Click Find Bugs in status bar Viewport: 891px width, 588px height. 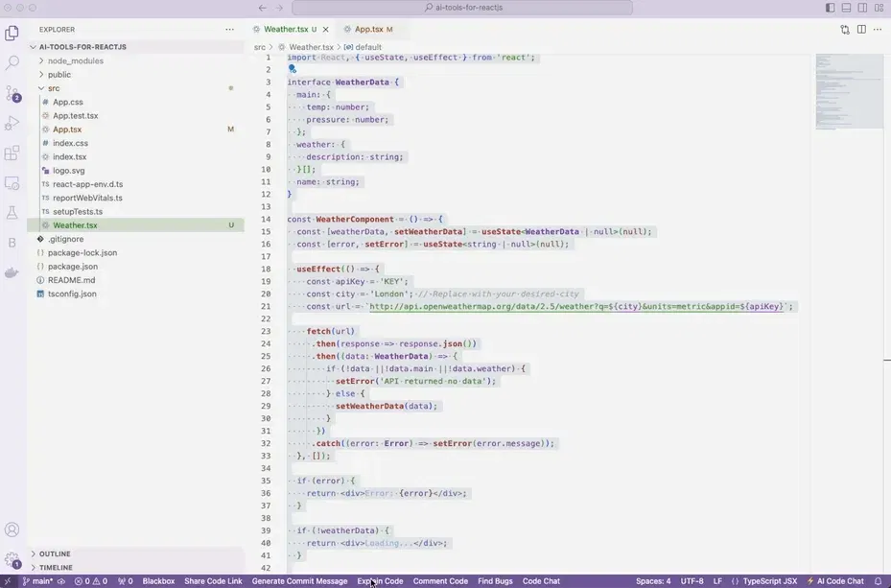[x=495, y=581]
